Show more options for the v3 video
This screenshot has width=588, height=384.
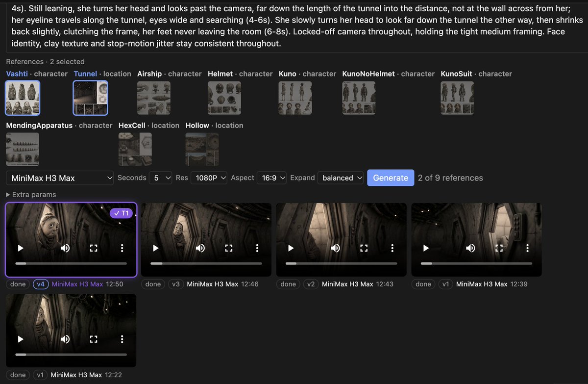click(x=257, y=248)
